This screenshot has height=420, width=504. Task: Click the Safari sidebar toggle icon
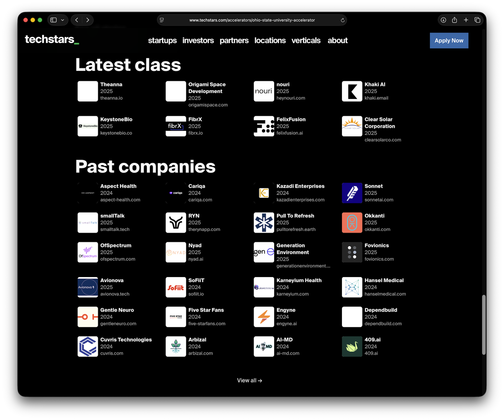(x=53, y=20)
